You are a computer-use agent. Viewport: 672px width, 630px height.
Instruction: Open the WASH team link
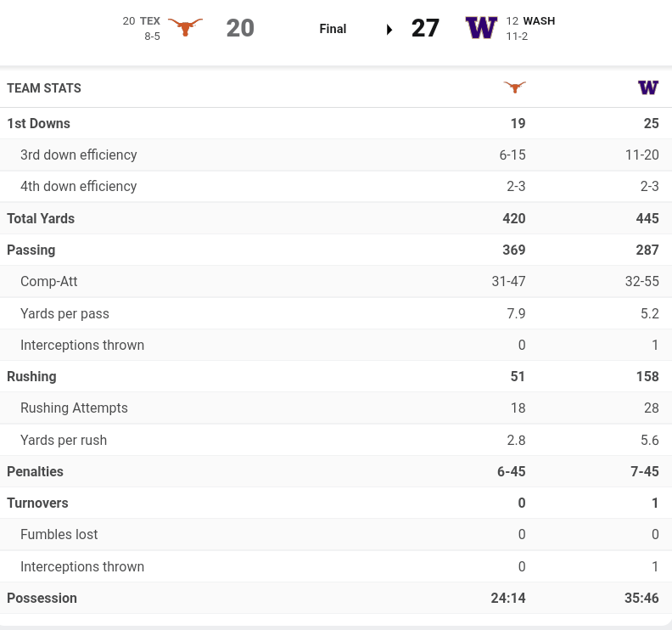click(x=539, y=21)
